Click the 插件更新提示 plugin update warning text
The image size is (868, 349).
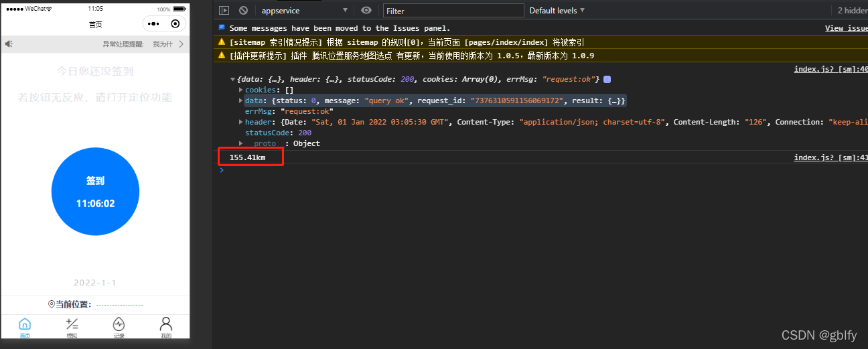(411, 56)
